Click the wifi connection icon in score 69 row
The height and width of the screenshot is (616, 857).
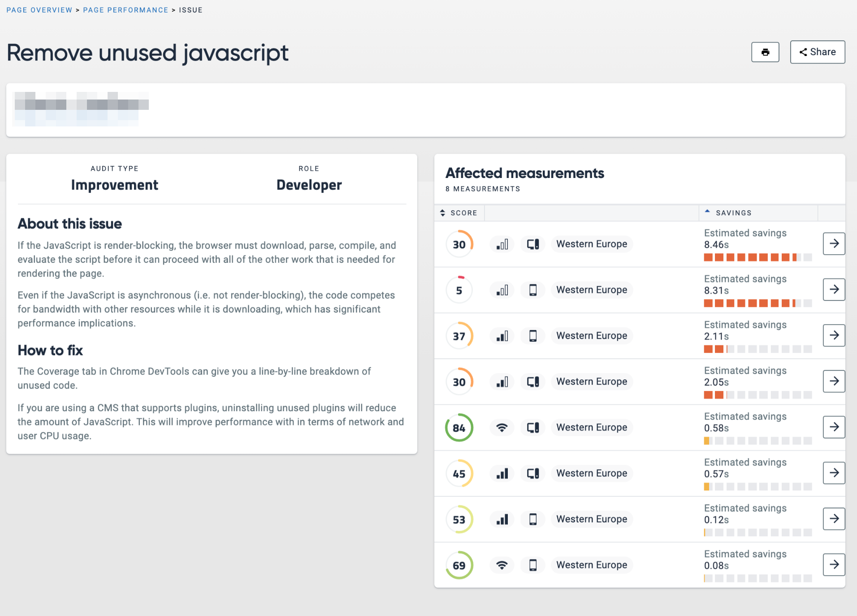tap(502, 565)
